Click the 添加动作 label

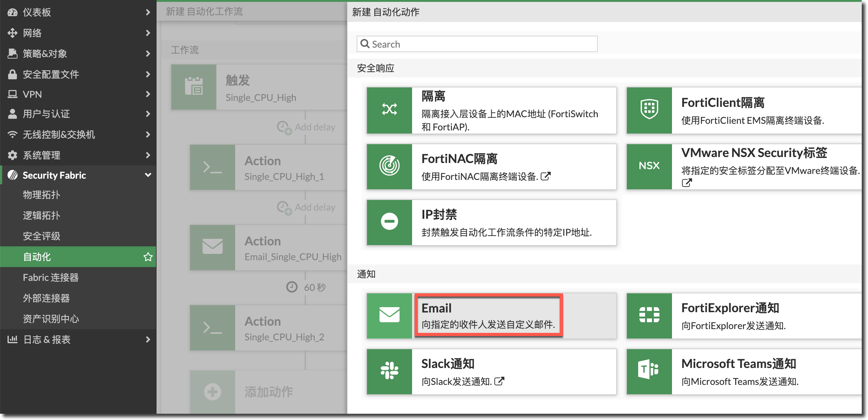[269, 392]
